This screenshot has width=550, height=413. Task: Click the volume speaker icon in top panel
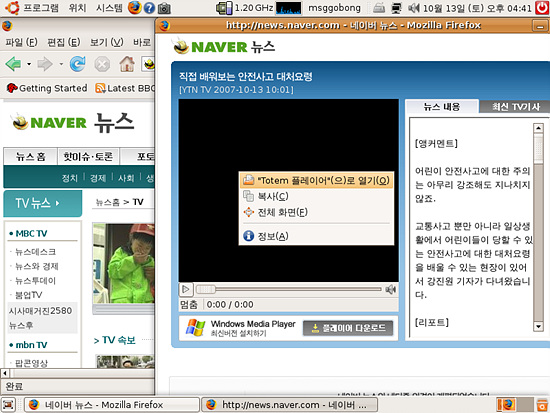(x=414, y=8)
